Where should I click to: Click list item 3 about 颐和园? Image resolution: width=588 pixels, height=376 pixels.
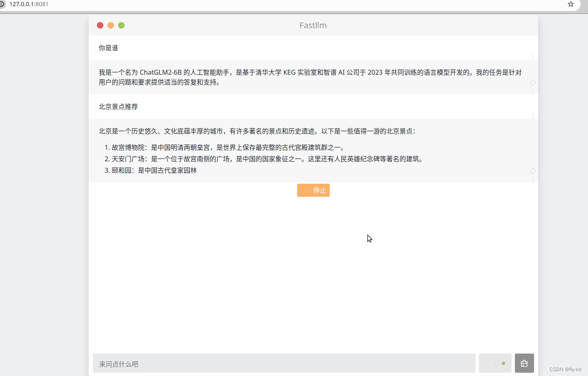point(154,170)
